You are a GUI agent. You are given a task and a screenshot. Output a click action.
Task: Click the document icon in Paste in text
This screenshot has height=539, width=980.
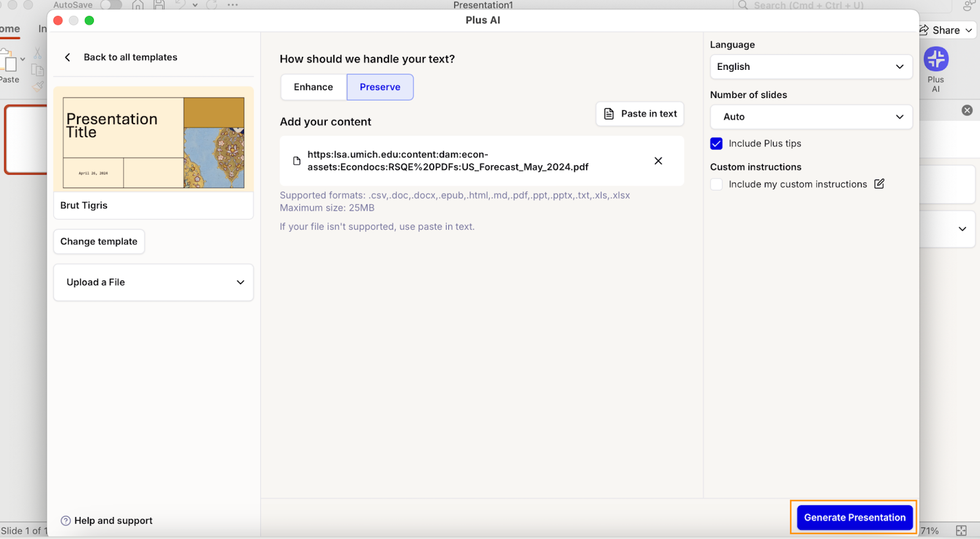pos(609,114)
